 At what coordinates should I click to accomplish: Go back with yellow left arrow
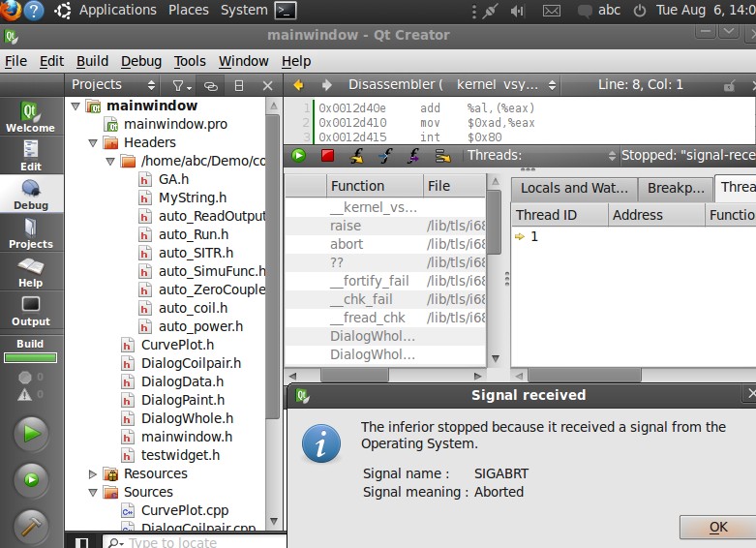click(x=298, y=85)
